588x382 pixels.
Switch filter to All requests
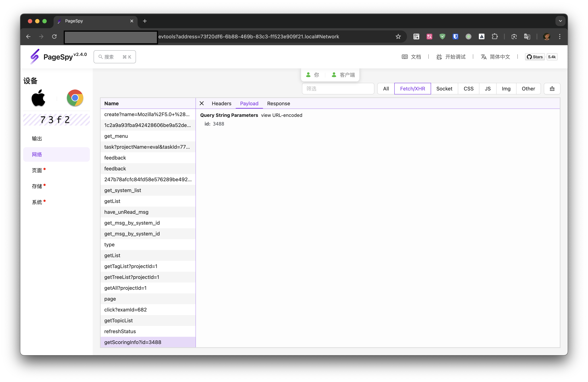(x=386, y=89)
